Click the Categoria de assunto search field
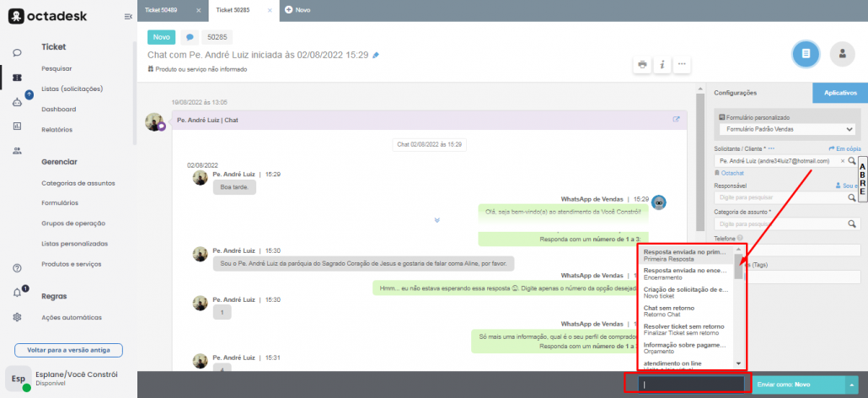The height and width of the screenshot is (398, 868). 780,224
